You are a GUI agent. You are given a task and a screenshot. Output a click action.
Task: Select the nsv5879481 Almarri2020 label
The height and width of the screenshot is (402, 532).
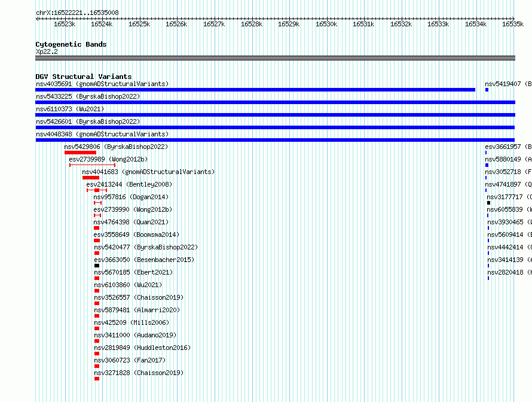click(137, 310)
